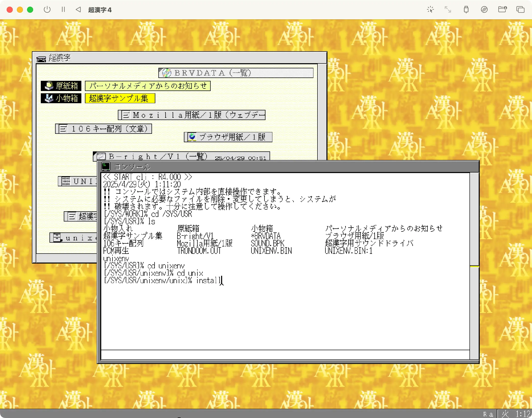Click the back triangle icon in toolbar
The width and height of the screenshot is (532, 418).
pyautogui.click(x=78, y=10)
